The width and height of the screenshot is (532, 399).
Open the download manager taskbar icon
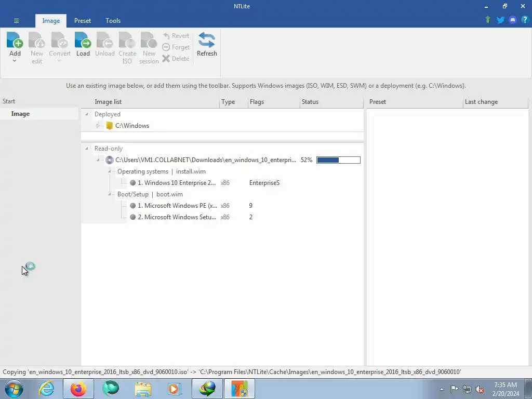pos(207,389)
